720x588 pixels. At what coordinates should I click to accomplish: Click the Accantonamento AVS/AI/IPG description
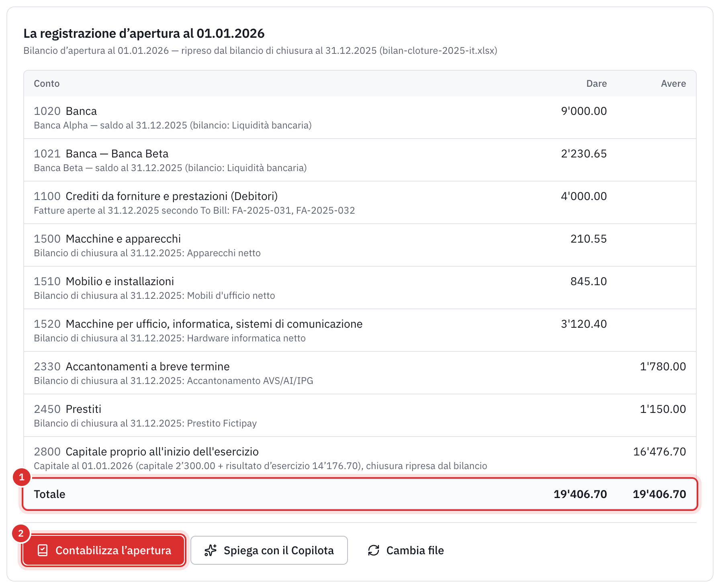[174, 381]
